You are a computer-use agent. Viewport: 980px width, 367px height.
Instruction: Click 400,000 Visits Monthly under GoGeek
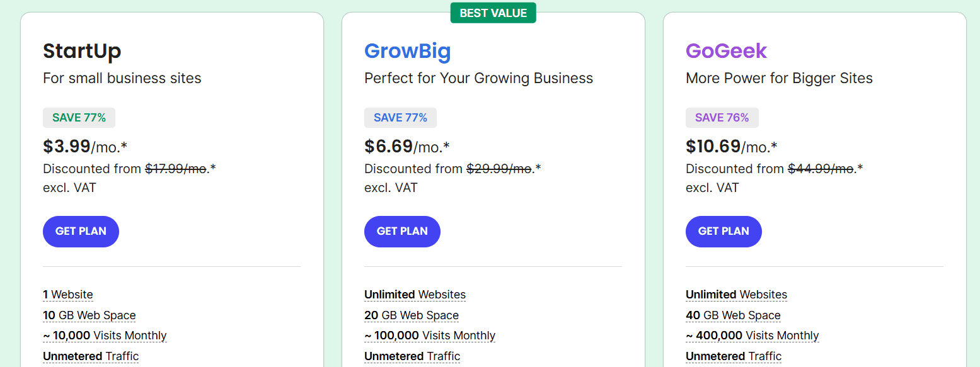pos(752,336)
